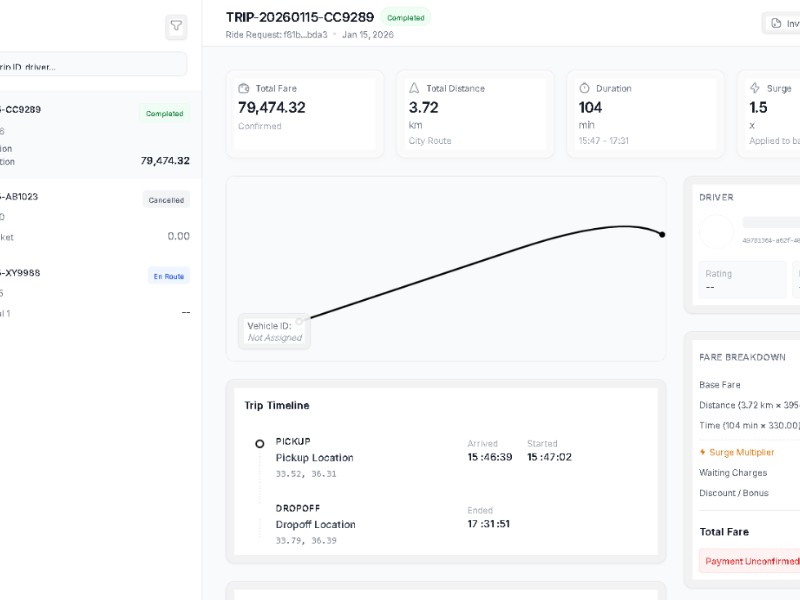Click the Payment Unconfirmed alert
800x600 pixels.
(752, 561)
